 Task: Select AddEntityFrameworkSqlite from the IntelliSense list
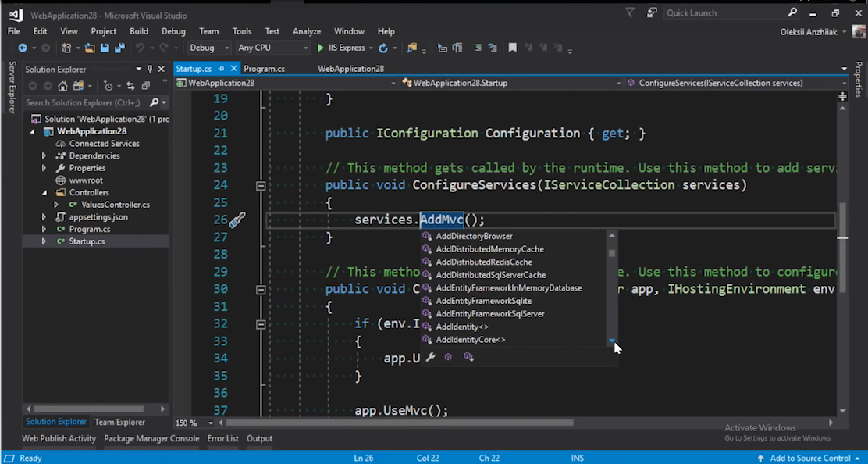483,301
